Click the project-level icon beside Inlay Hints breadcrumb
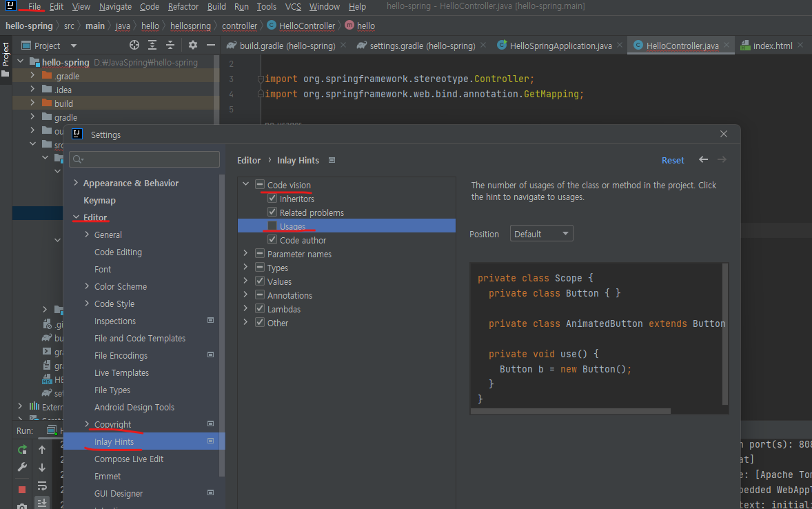Viewport: 812px width, 509px height. (x=332, y=160)
